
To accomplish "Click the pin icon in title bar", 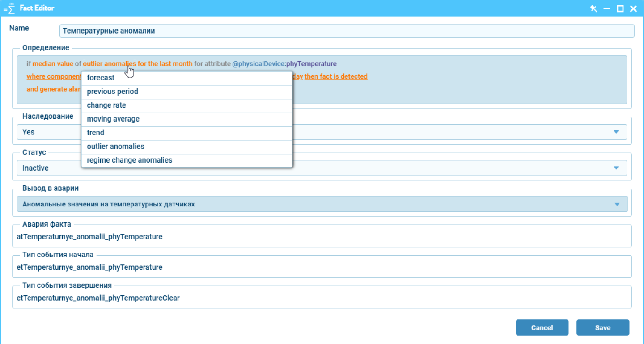I will [x=594, y=8].
